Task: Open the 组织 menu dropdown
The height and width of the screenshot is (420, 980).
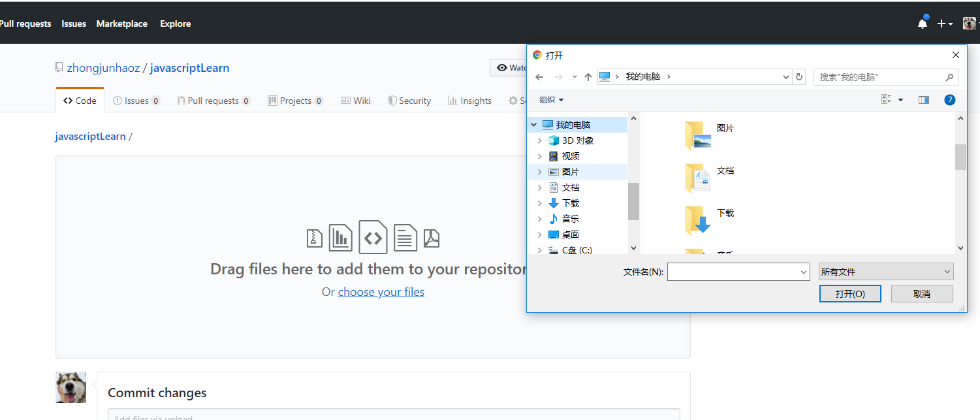Action: pyautogui.click(x=551, y=100)
